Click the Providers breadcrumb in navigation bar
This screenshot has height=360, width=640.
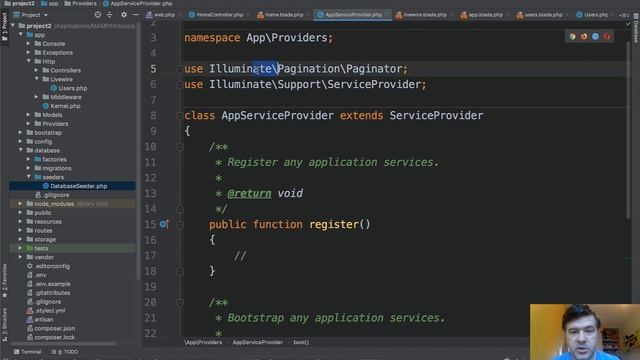84,4
